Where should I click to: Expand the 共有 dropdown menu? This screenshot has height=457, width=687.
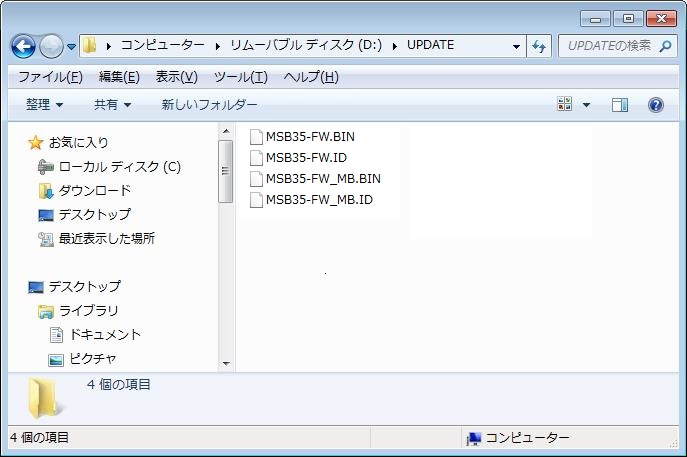click(x=112, y=105)
